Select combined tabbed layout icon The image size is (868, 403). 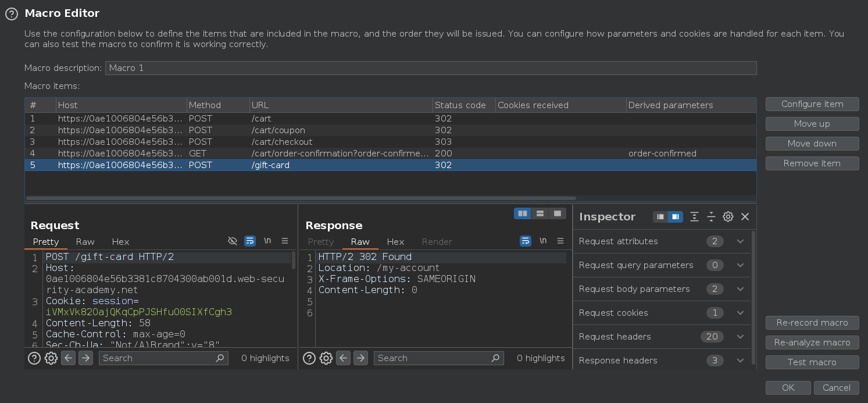point(558,213)
